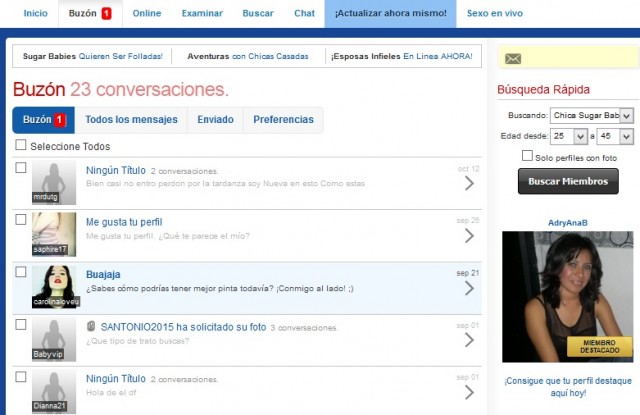The width and height of the screenshot is (640, 415).
Task: Open the AdryAnaB profile name link
Action: coord(568,223)
